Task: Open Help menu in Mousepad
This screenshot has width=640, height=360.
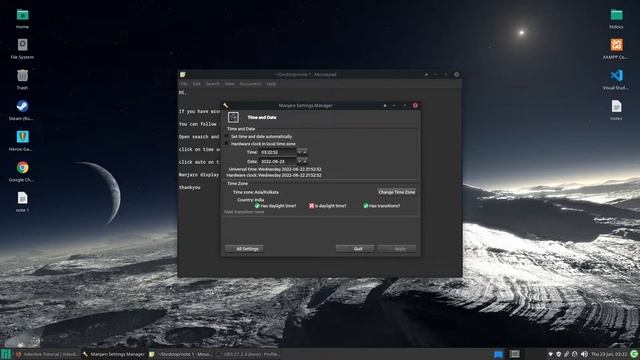Action: pos(271,84)
